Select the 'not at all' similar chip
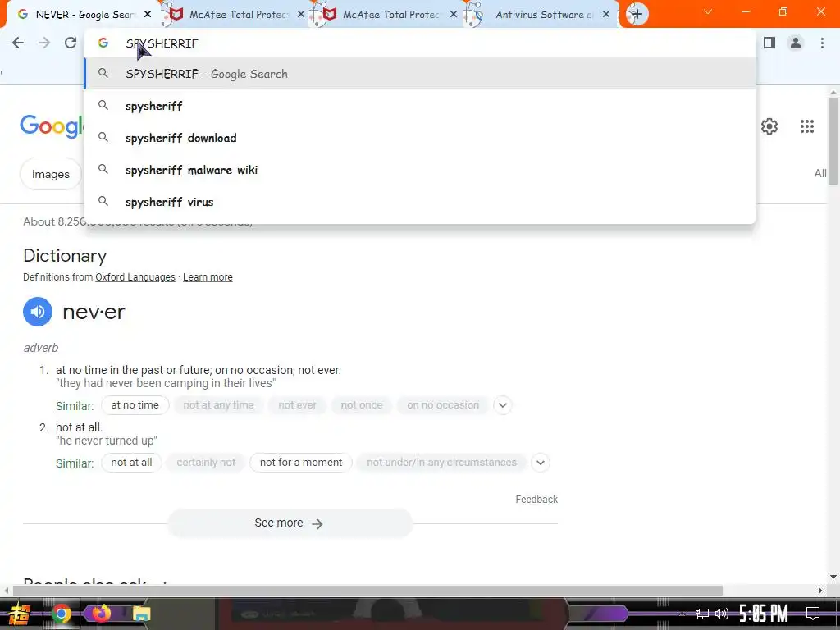Viewport: 840px width, 630px height. (131, 463)
